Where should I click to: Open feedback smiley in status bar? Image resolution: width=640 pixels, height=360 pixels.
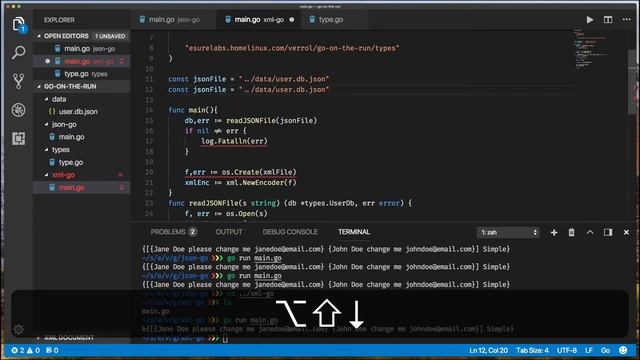(623, 350)
